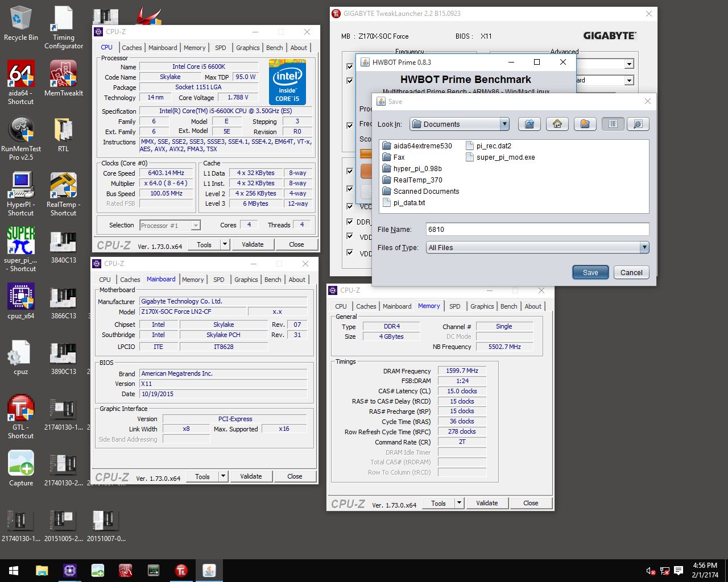Click Validate in CPU-Z Memory window
Viewport: 728px width, 582px height.
point(487,503)
